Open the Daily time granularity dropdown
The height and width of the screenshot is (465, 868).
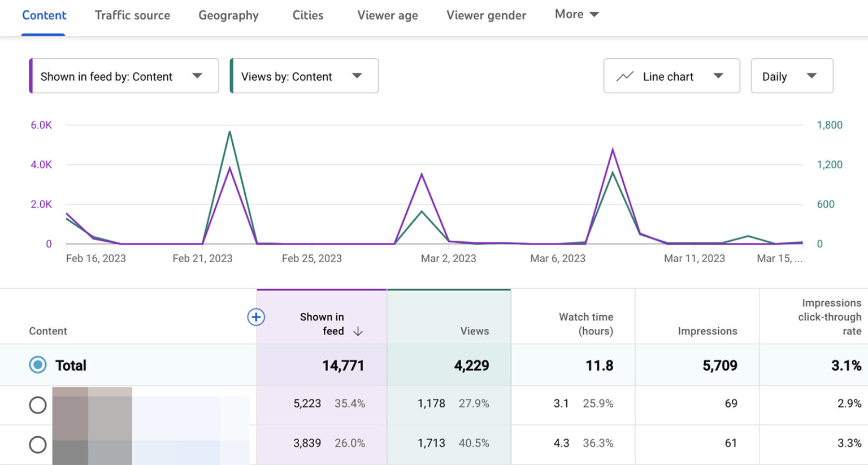[x=791, y=76]
